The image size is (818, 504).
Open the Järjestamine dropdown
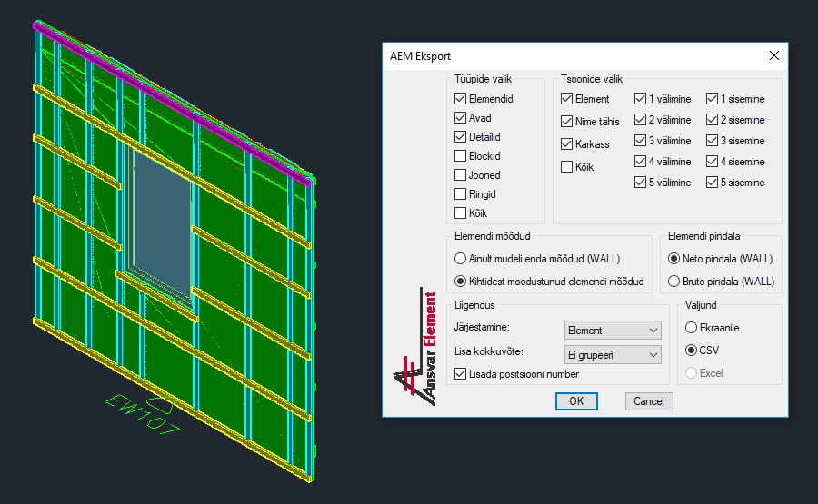coord(613,331)
